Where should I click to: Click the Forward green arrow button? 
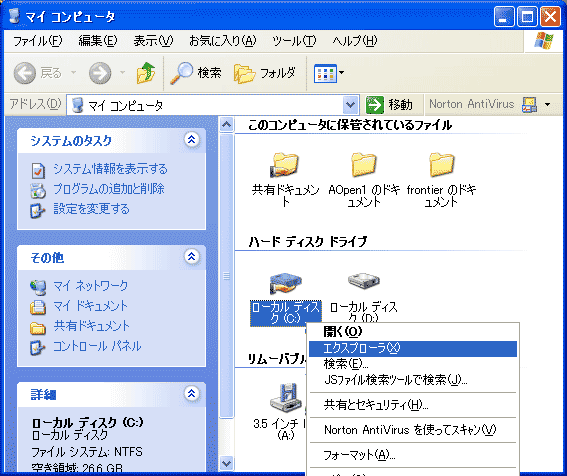pos(100,73)
